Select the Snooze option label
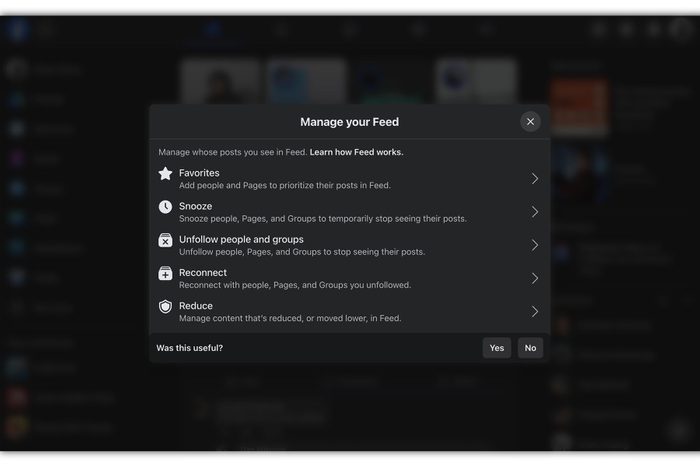The image size is (700, 467). click(195, 206)
